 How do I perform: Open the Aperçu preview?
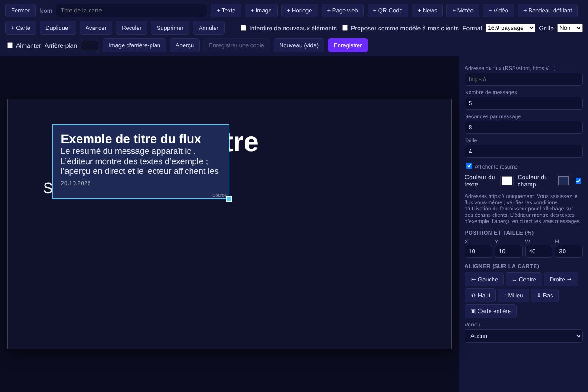[184, 45]
